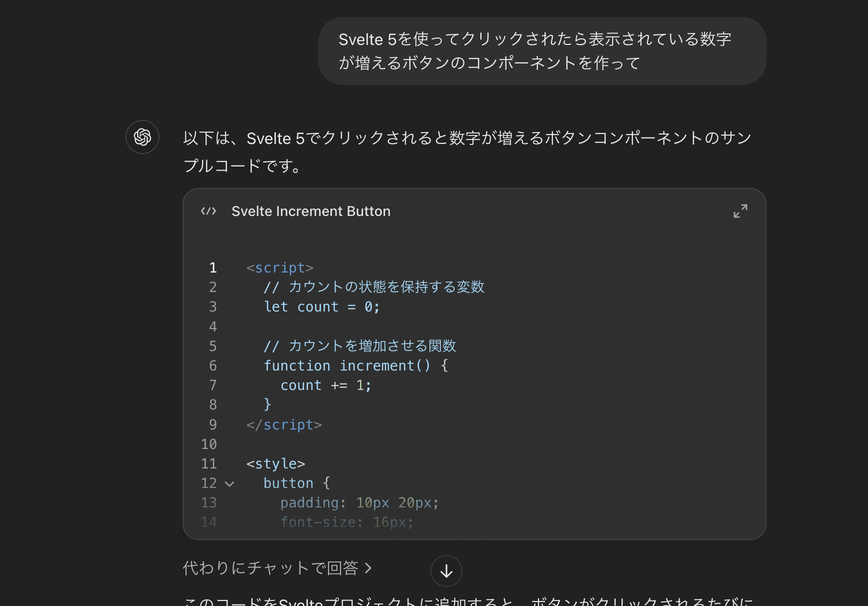
Task: Select the 'let count = 0;' code line
Action: (x=321, y=306)
